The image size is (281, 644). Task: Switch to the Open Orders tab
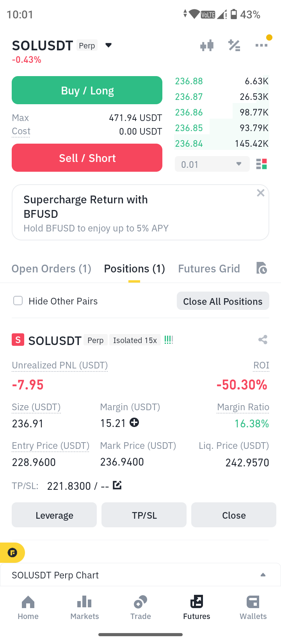(52, 269)
